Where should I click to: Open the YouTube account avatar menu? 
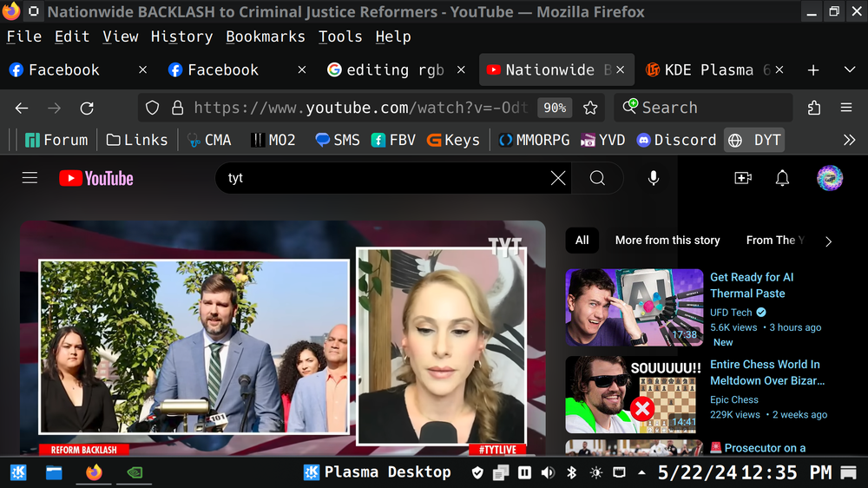[829, 178]
